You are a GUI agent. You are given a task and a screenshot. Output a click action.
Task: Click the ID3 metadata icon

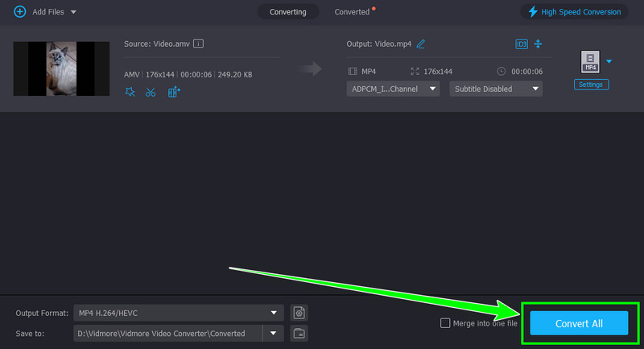pyautogui.click(x=521, y=44)
